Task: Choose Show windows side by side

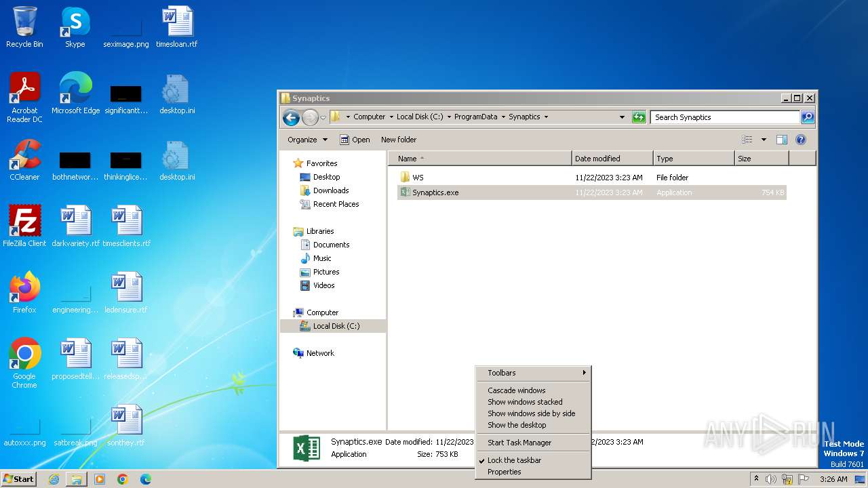Action: [x=533, y=413]
